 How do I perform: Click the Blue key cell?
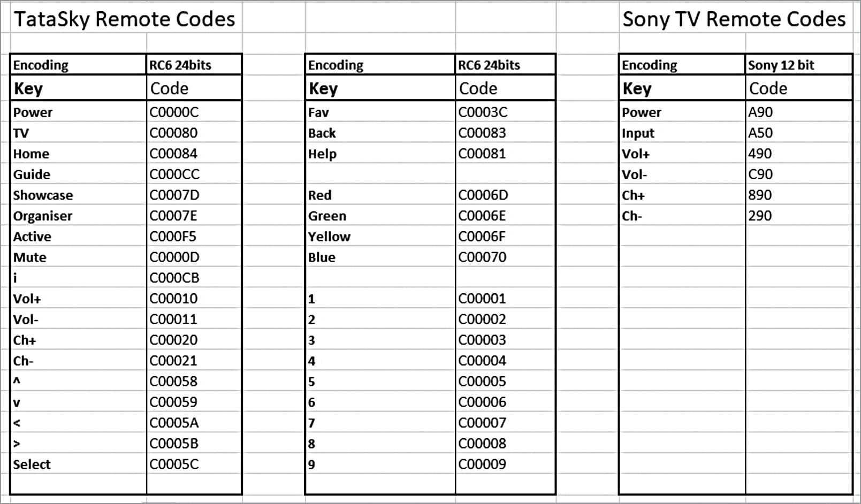[x=322, y=257]
